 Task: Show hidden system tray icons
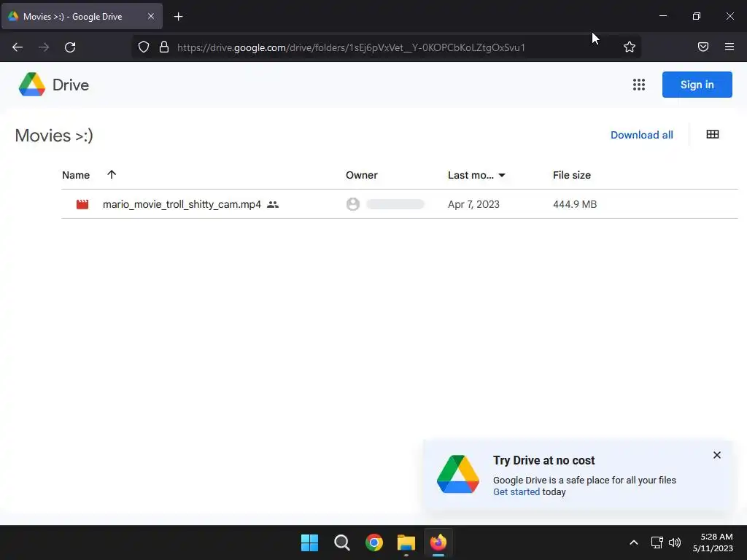[634, 542]
